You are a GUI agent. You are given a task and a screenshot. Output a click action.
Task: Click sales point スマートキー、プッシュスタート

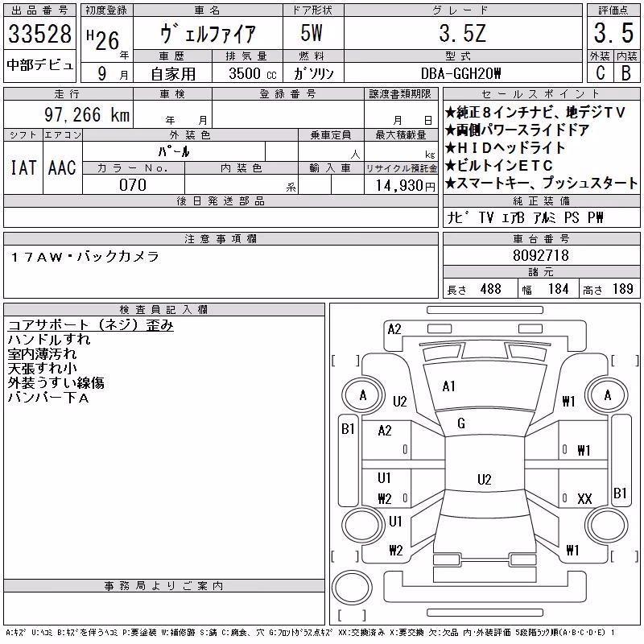click(x=541, y=183)
